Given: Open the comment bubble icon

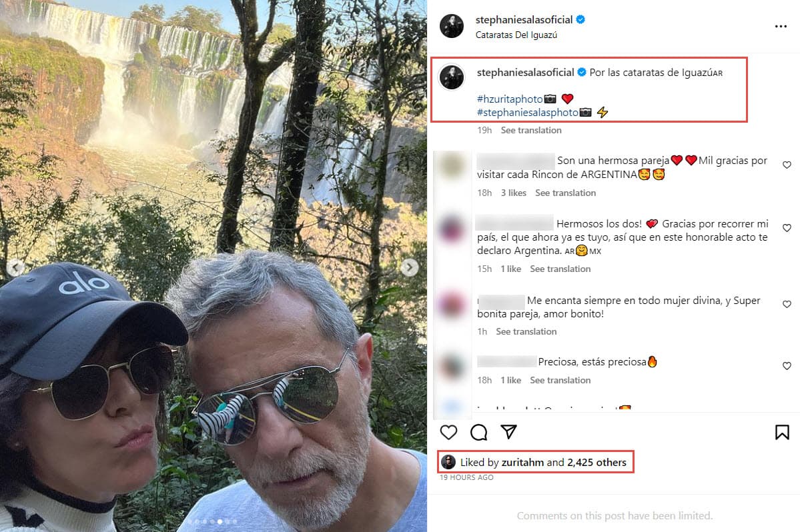Looking at the screenshot, I should tap(478, 432).
